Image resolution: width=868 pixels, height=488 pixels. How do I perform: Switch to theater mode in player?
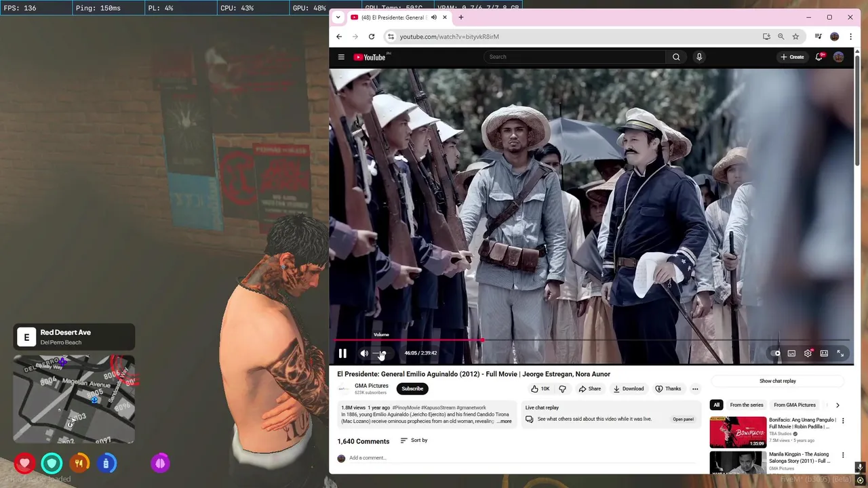(824, 353)
